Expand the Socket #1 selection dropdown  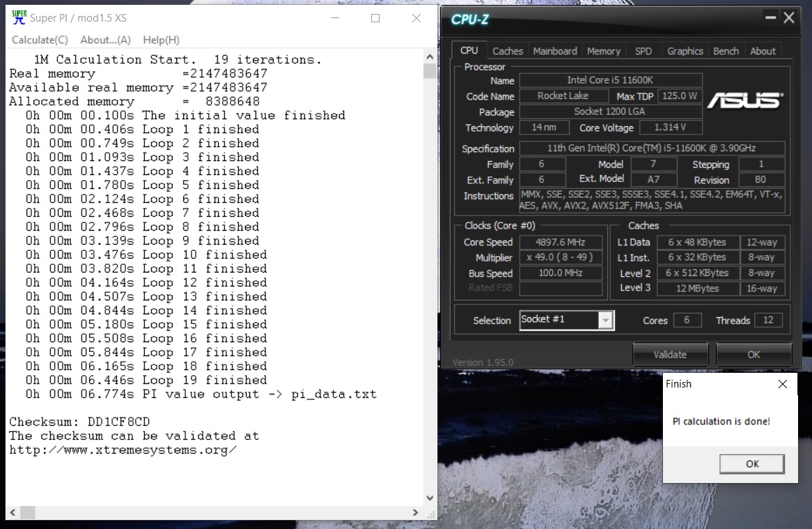point(605,320)
